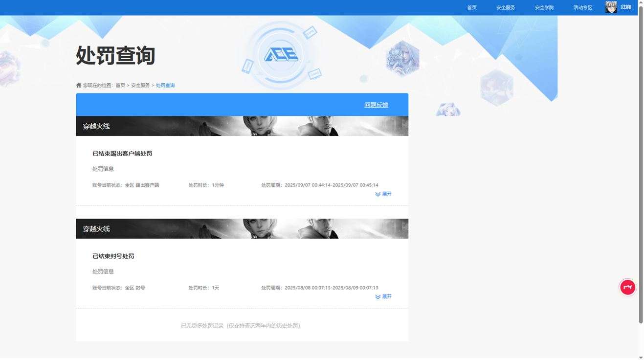
Task: Click the hexagon character portrait near the logo
Action: pyautogui.click(x=402, y=59)
